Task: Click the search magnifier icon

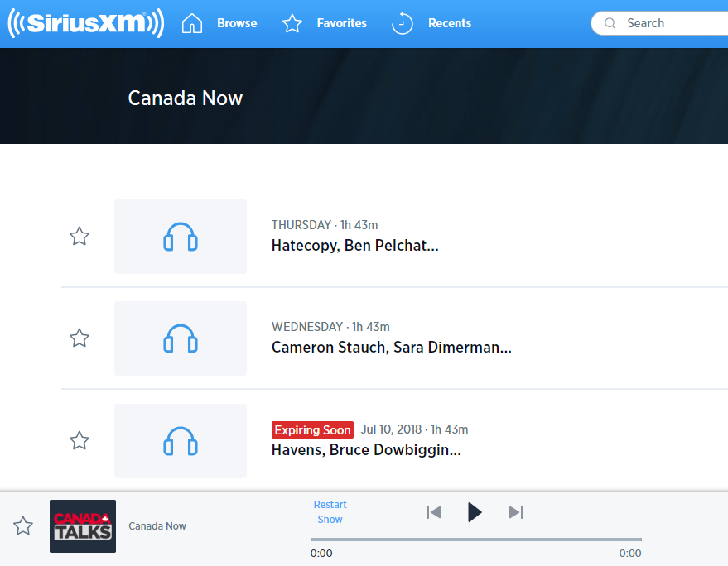Action: (x=610, y=23)
